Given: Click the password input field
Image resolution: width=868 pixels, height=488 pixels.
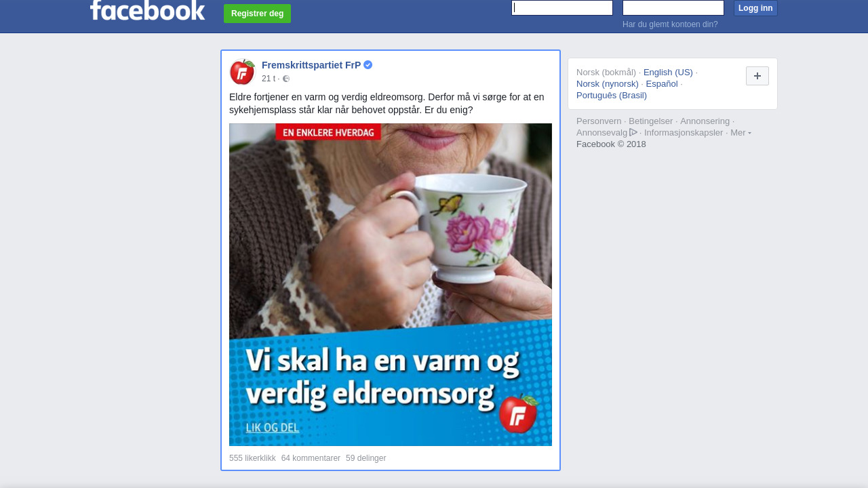Looking at the screenshot, I should pos(673,7).
